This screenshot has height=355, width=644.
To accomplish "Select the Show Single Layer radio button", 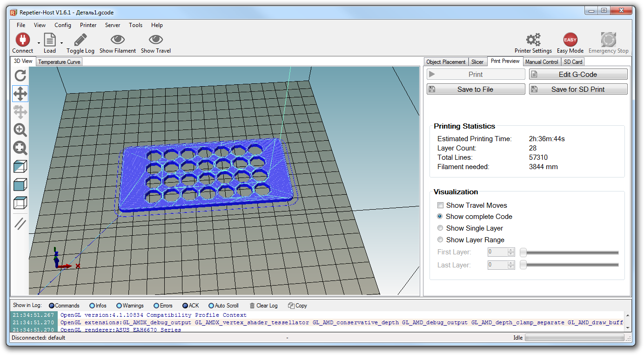I will tap(440, 228).
